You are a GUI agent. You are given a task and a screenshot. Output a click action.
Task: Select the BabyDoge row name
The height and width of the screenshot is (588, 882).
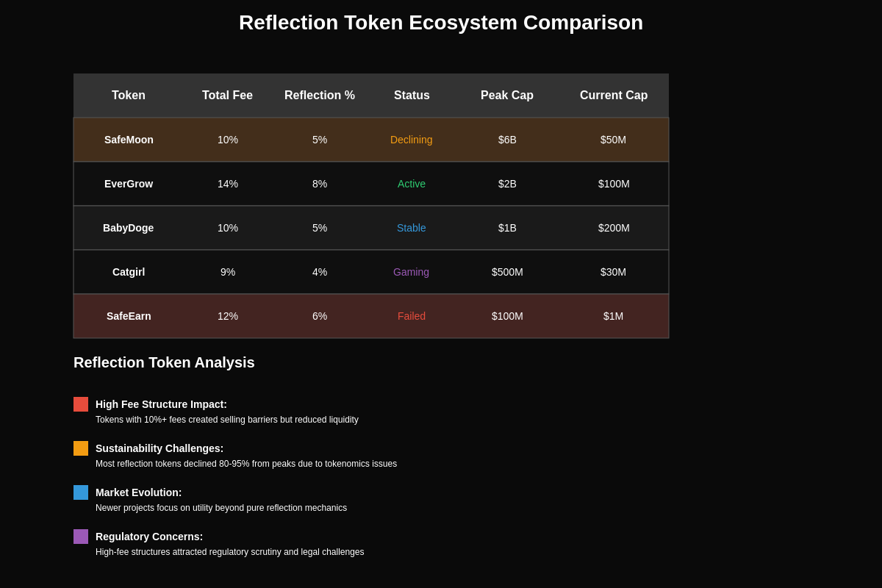pyautogui.click(x=129, y=228)
